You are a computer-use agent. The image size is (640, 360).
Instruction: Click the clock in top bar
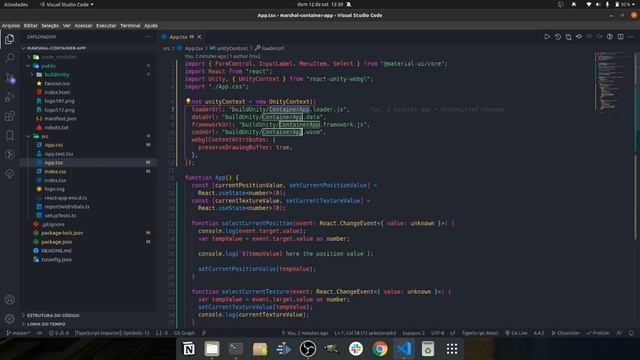click(320, 4)
